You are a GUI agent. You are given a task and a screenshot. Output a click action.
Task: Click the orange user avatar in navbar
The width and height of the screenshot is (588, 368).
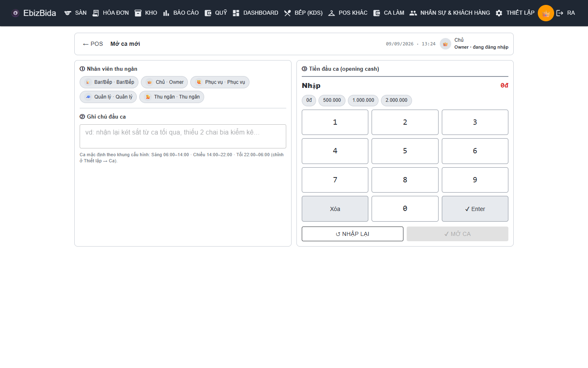coord(546,13)
